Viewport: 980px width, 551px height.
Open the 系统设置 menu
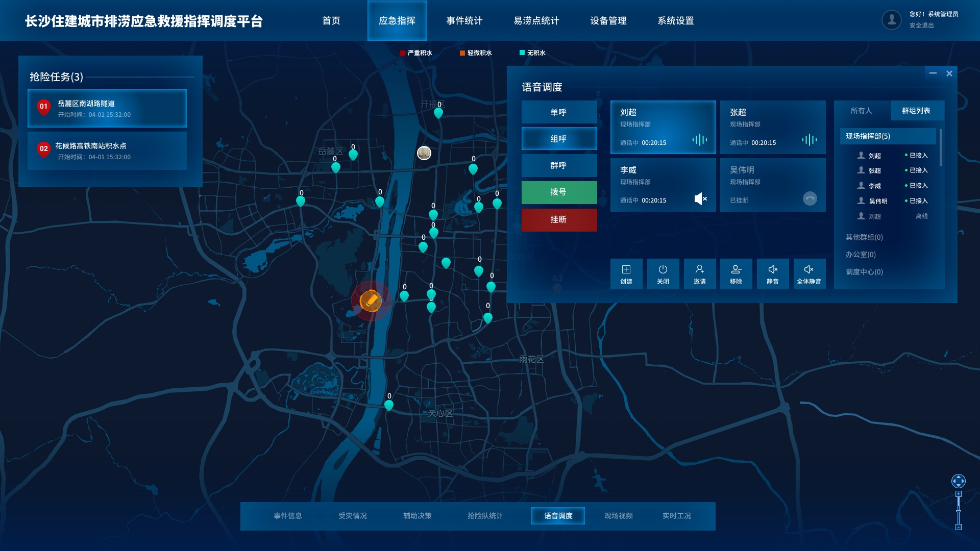[675, 20]
